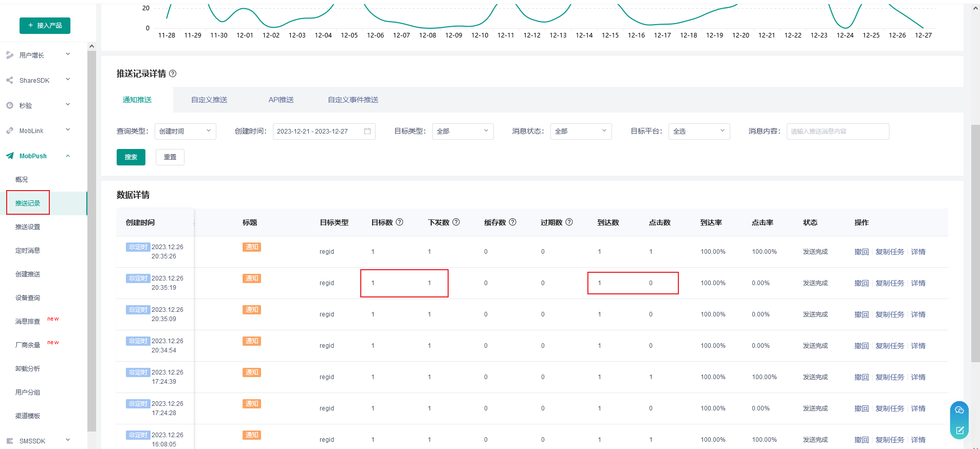
Task: Switch to 自定义推送 tab
Action: click(x=209, y=100)
